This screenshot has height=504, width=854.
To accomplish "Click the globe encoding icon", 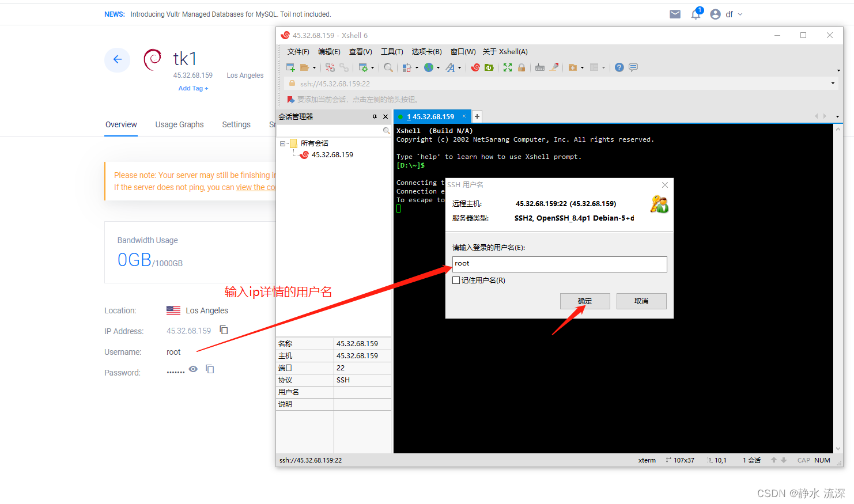I will [x=429, y=67].
